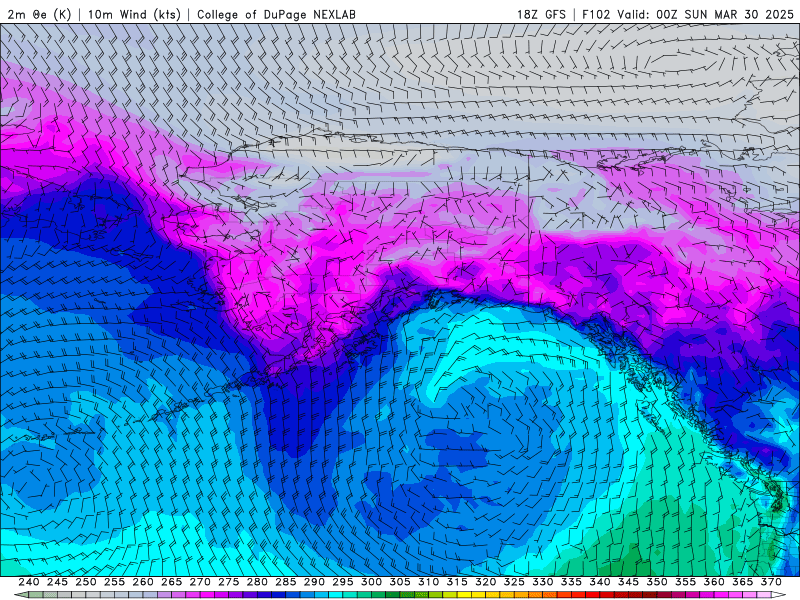Click the 370 colorbar label
800x600 pixels.
coord(771,582)
